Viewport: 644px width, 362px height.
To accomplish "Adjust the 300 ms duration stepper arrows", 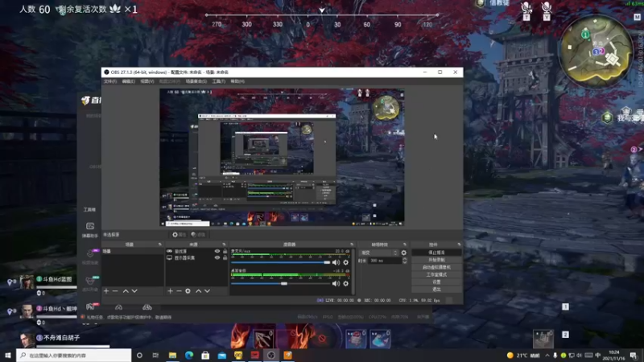I will click(405, 261).
